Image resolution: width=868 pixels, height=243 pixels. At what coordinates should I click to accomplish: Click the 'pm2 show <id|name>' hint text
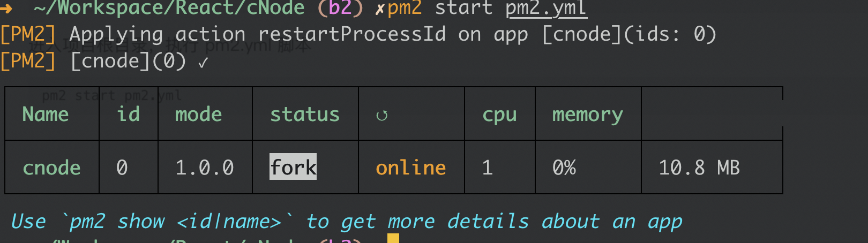point(176,221)
